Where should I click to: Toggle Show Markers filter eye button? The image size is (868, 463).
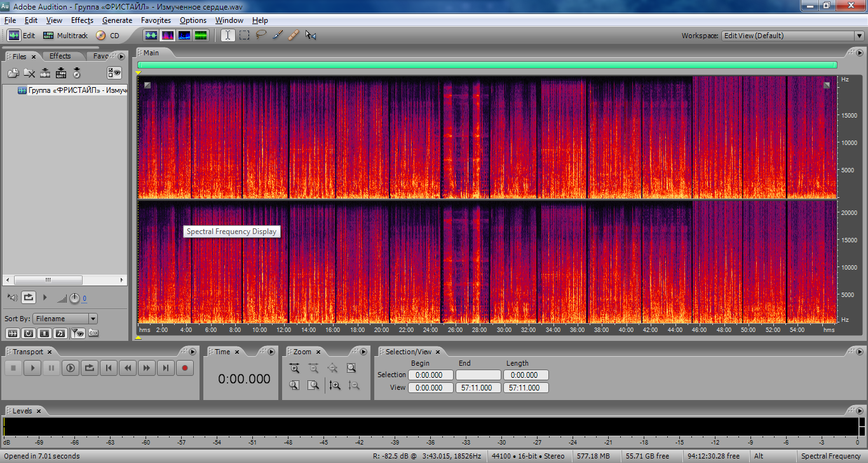(x=77, y=333)
